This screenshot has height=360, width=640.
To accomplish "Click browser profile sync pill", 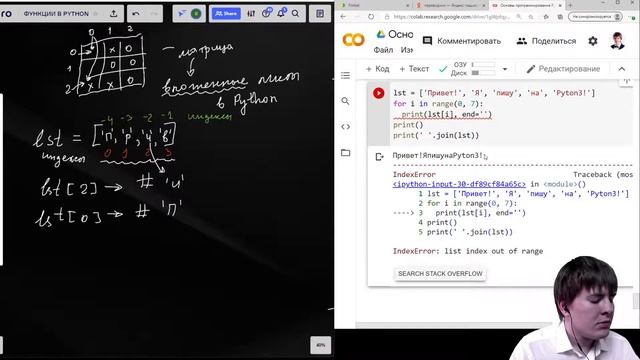I will tap(595, 17).
